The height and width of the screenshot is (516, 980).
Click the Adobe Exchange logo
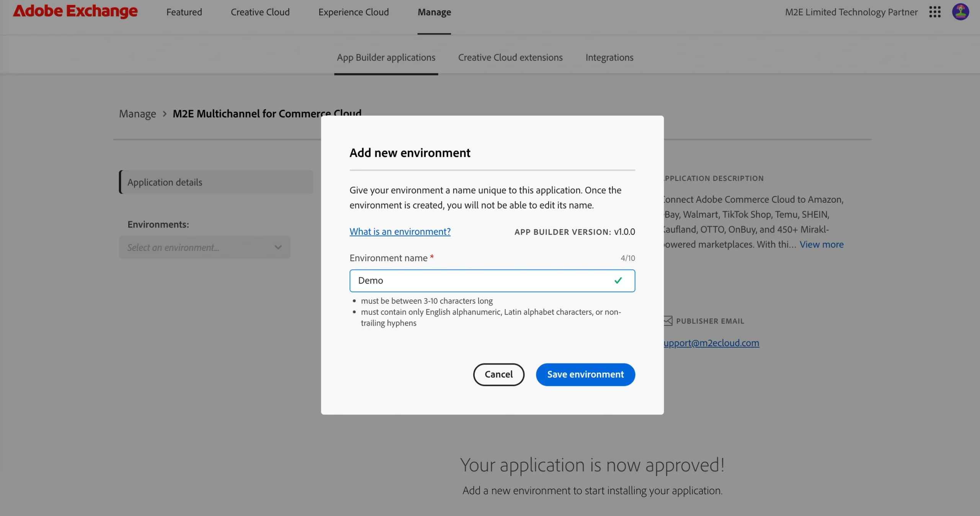[x=75, y=11]
